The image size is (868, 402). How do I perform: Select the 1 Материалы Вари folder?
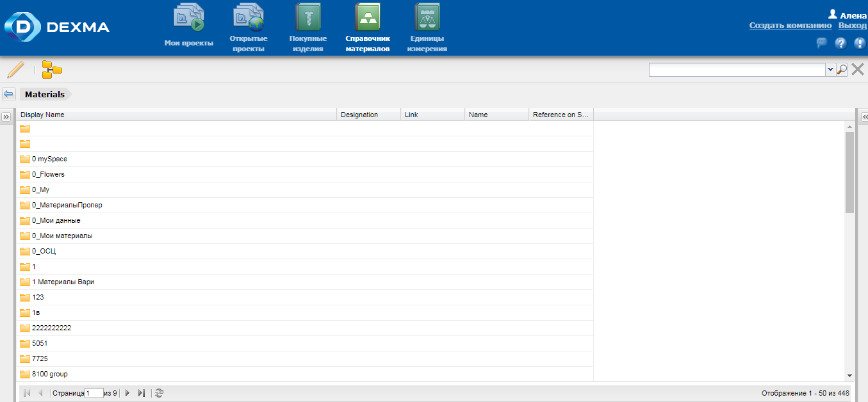tap(305, 282)
